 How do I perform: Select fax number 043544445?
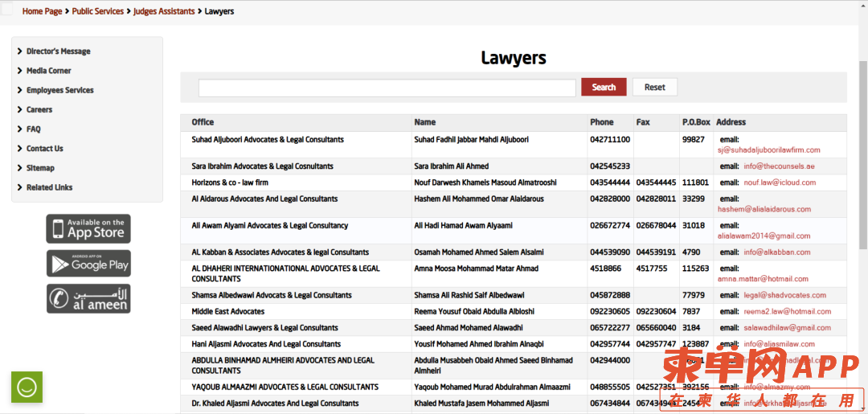[656, 182]
